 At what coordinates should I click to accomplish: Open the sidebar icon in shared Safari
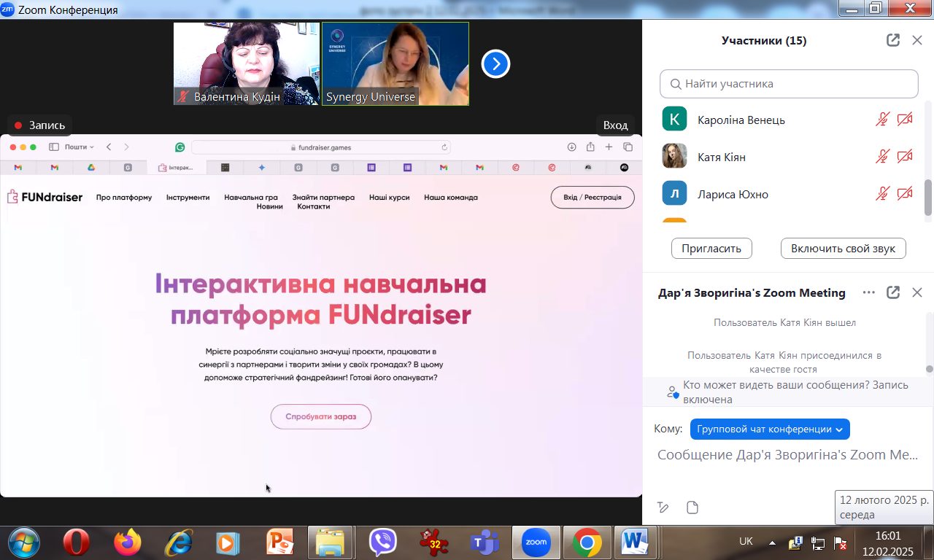click(x=54, y=147)
